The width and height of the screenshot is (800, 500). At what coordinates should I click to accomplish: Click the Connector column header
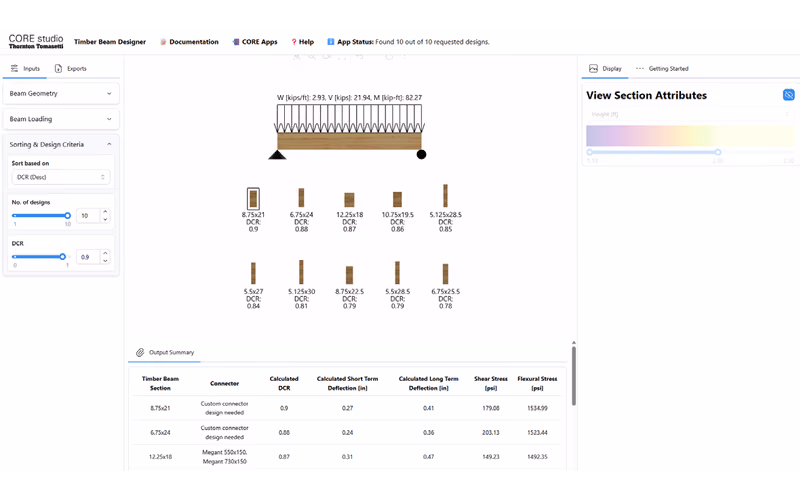[224, 383]
